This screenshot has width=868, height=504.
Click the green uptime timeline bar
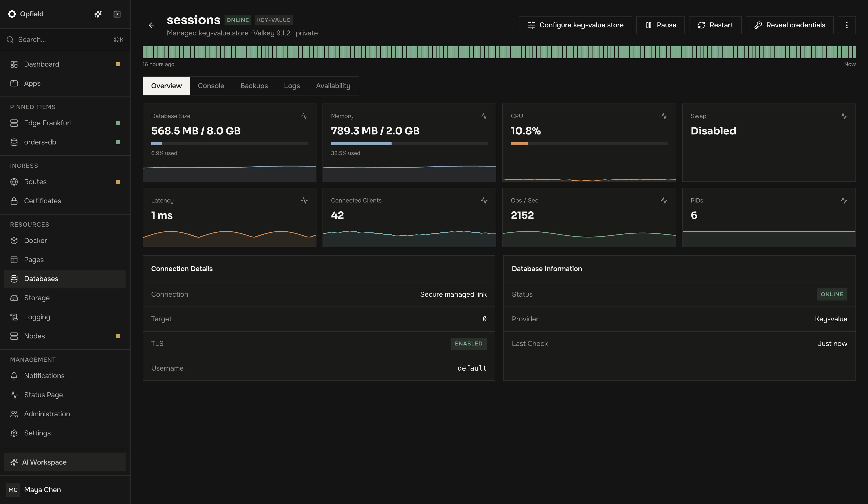pyautogui.click(x=499, y=52)
